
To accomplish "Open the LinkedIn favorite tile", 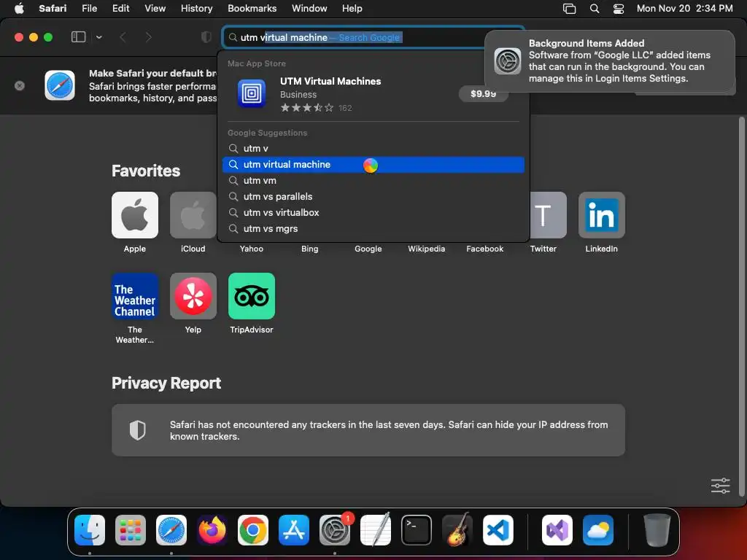I will pyautogui.click(x=601, y=215).
